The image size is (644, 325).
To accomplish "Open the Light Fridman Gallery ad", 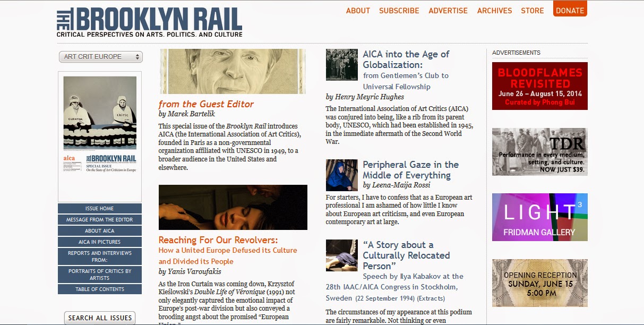I will 540,217.
